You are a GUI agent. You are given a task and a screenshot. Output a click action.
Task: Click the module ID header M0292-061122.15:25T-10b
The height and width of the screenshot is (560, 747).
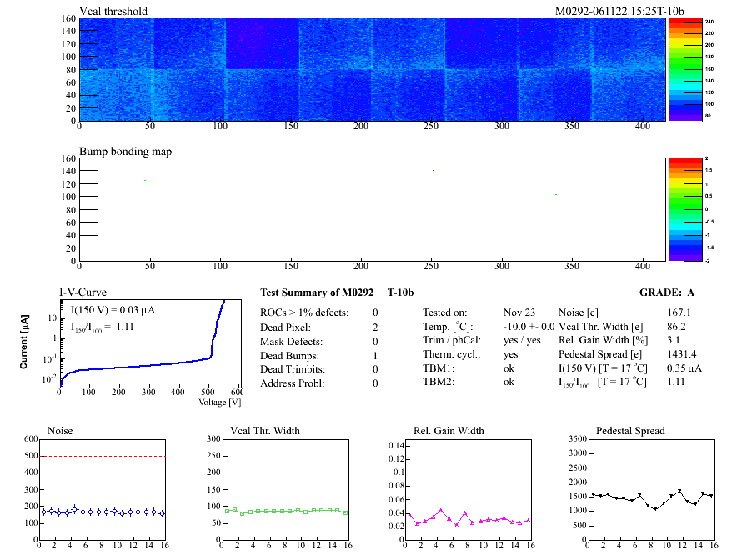pos(619,12)
